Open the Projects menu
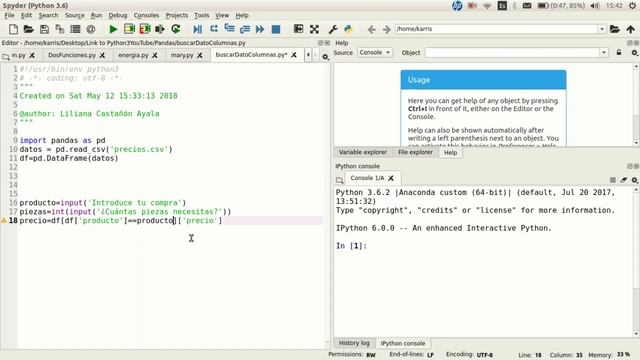Viewport: 640px width, 360px height. coord(177,15)
